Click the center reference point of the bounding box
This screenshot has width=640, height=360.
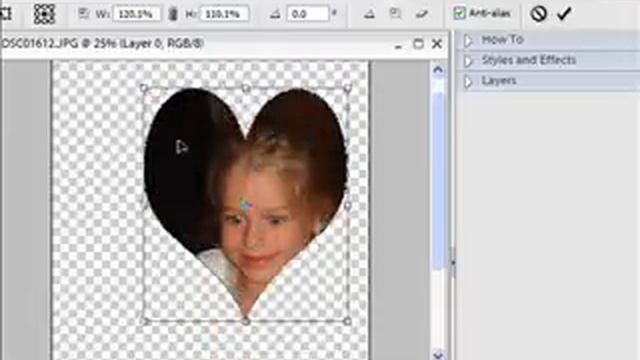coord(246,205)
